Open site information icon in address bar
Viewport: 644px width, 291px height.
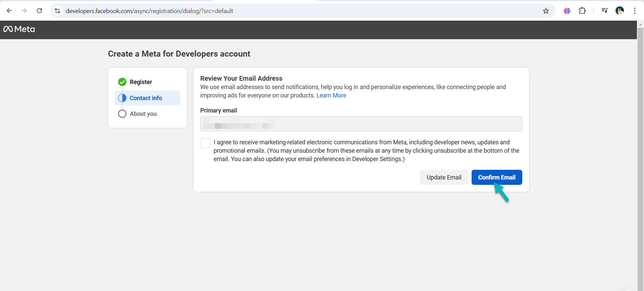click(58, 11)
